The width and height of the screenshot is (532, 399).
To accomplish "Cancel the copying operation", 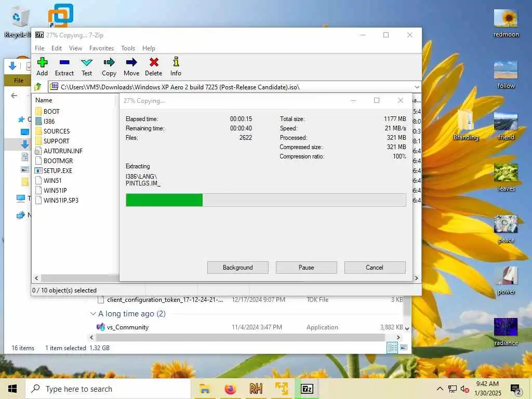I will [375, 268].
